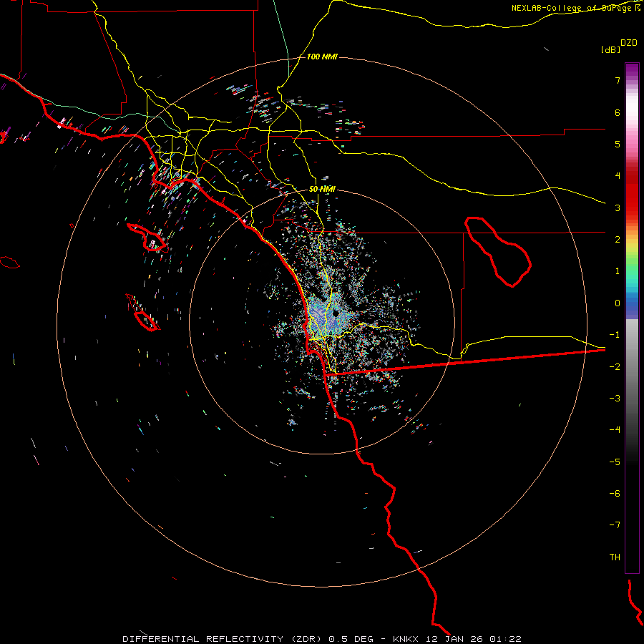This screenshot has height=644, width=644.
Task: Click the colorbar tick label 3
Action: [618, 208]
